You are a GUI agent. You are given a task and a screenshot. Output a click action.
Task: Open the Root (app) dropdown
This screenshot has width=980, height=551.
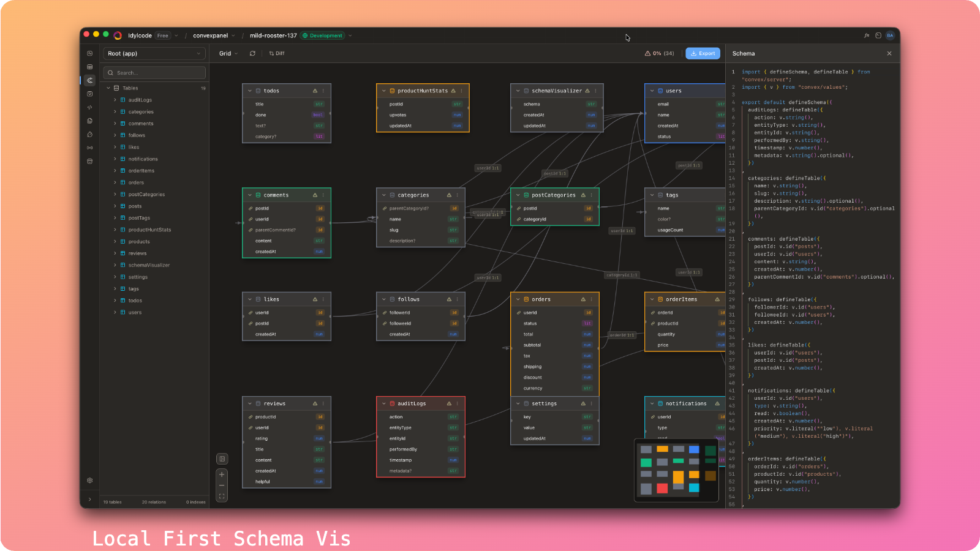pos(154,53)
